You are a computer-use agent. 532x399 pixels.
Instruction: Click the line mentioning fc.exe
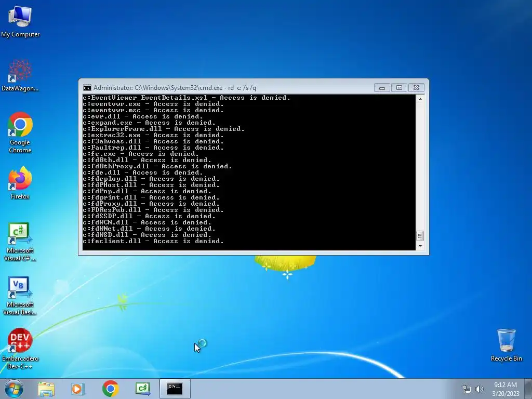tap(141, 154)
